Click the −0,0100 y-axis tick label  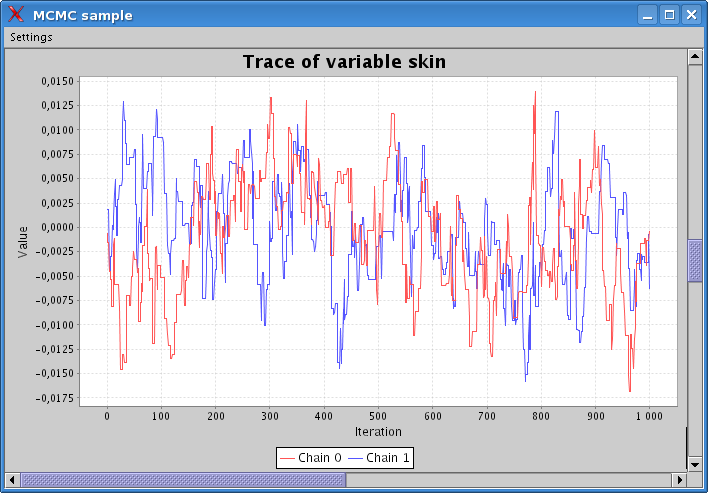54,325
